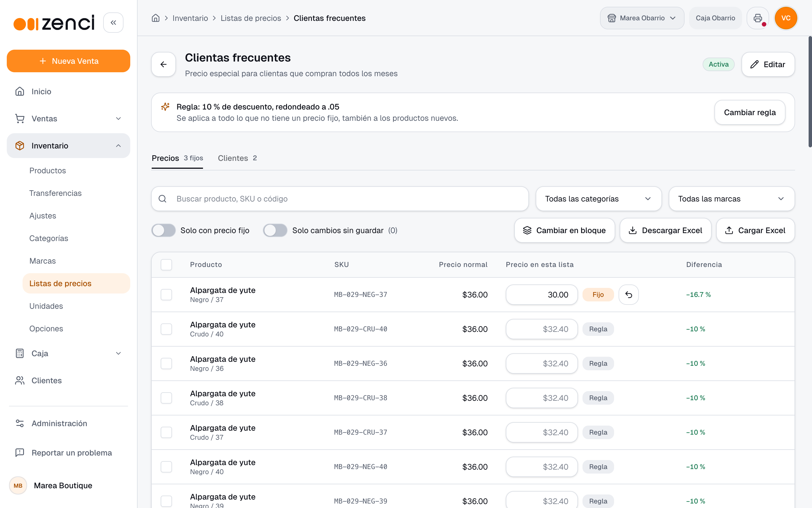Select the Precios tab
Screen dimensions: 812x508
point(177,158)
